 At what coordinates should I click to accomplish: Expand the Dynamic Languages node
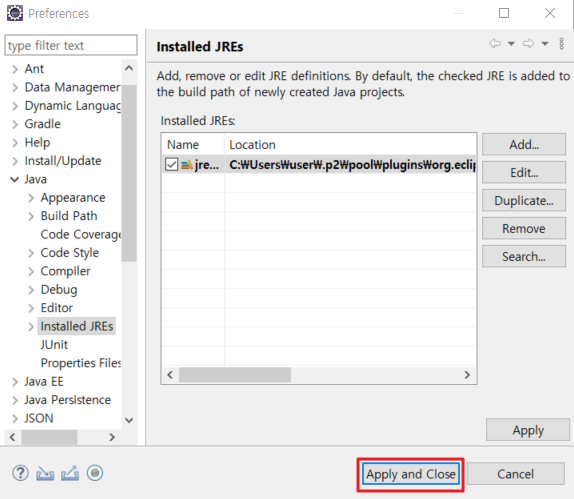(15, 106)
